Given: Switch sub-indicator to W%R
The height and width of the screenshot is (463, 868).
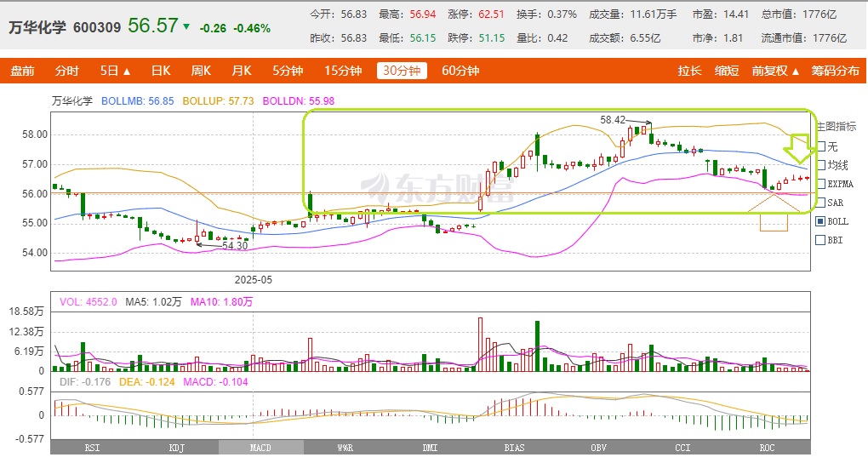Looking at the screenshot, I should (x=345, y=448).
